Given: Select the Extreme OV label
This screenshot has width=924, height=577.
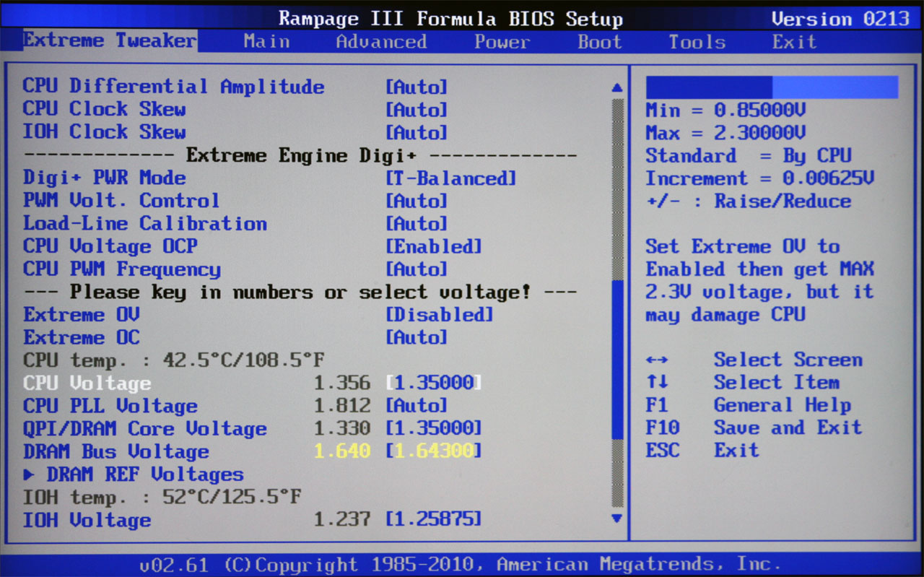Looking at the screenshot, I should pos(81,315).
